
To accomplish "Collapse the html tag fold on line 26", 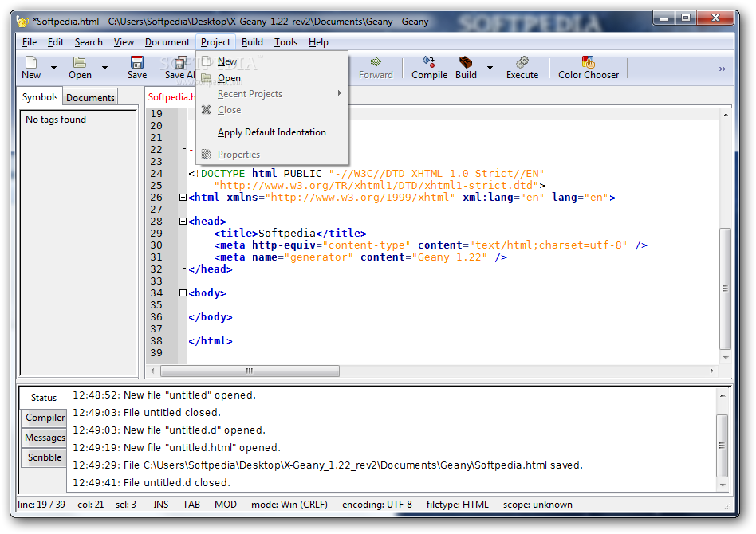I will click(x=183, y=197).
